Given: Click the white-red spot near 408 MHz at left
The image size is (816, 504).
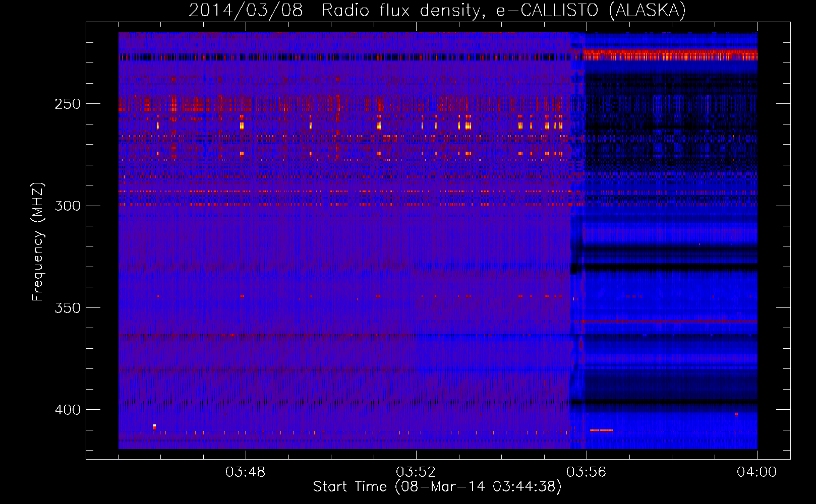Looking at the screenshot, I should coord(154,427).
